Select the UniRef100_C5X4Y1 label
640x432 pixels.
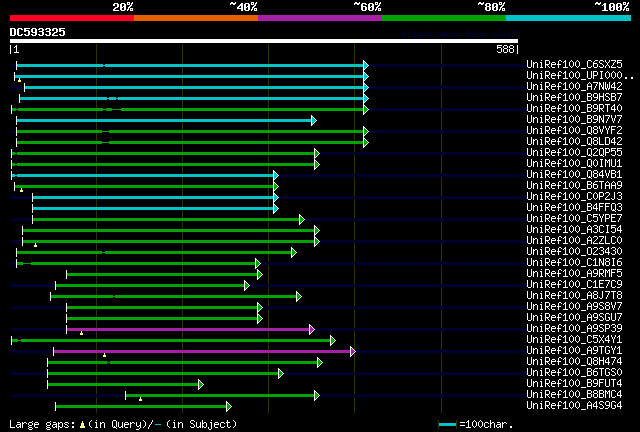tap(574, 340)
